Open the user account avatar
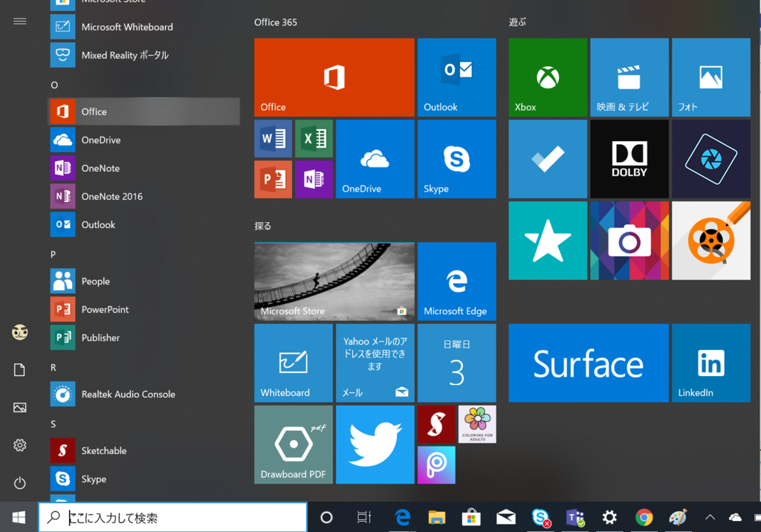Image resolution: width=761 pixels, height=532 pixels. coord(19,332)
